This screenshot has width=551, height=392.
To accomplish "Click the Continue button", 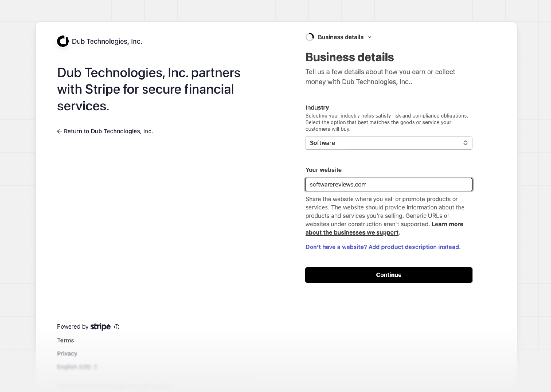I will click(389, 275).
